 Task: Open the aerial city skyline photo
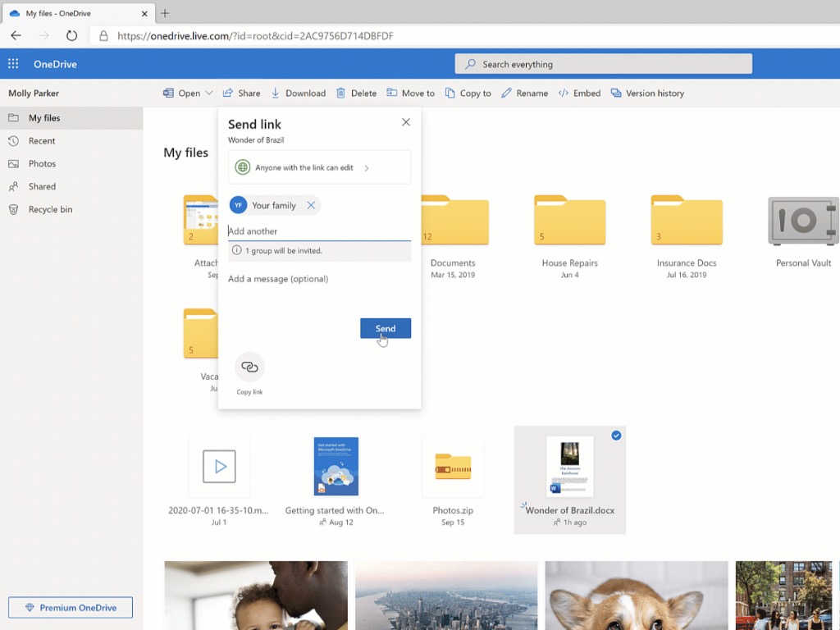coord(446,596)
